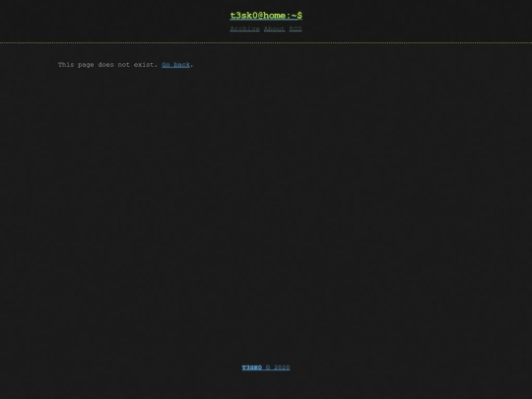Click the 'This page does not exist.' text

click(108, 65)
